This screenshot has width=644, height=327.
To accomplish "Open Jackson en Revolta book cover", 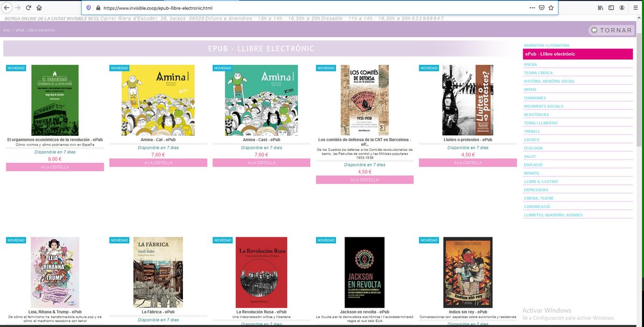I will [x=365, y=272].
